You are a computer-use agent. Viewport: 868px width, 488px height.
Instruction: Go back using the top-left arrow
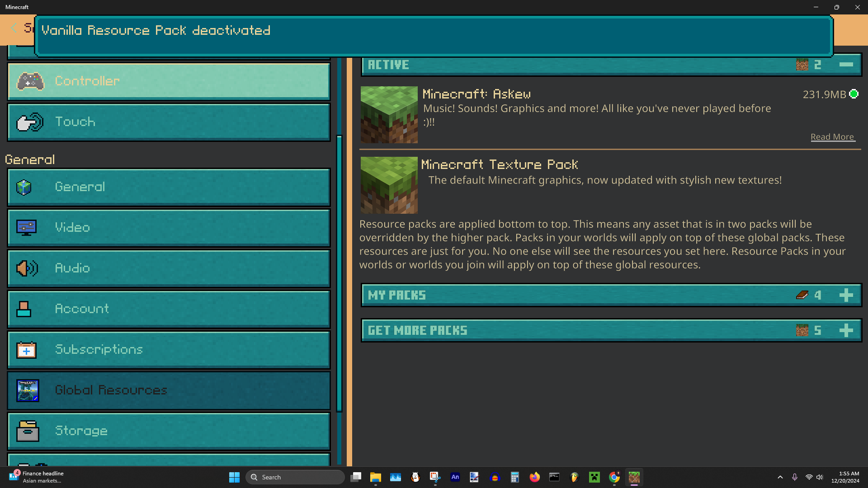coord(14,28)
